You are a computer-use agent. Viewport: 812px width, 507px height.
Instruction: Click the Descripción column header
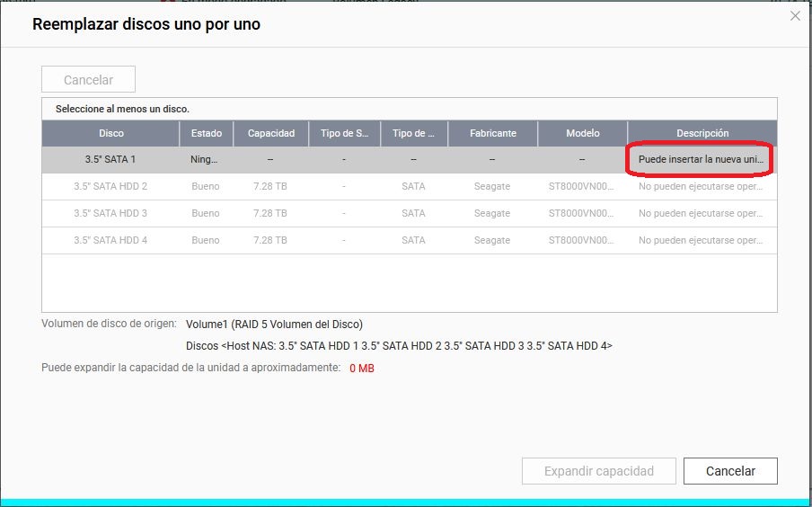(702, 133)
